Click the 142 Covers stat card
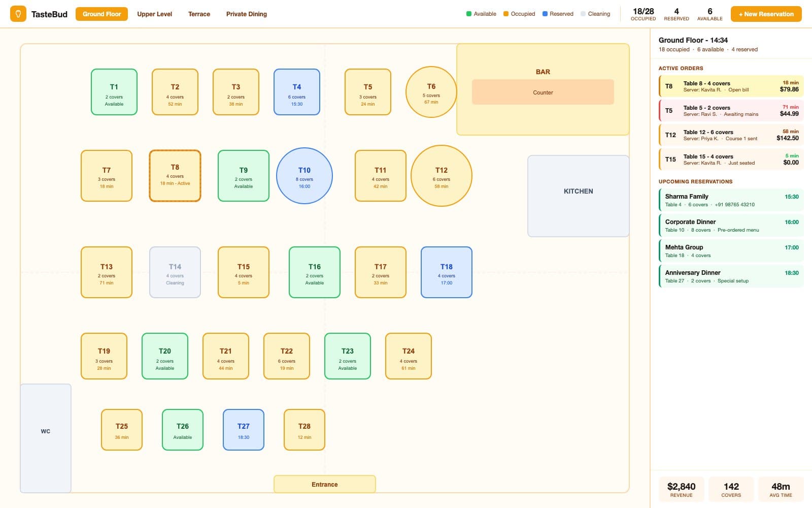812x508 pixels. [731, 490]
